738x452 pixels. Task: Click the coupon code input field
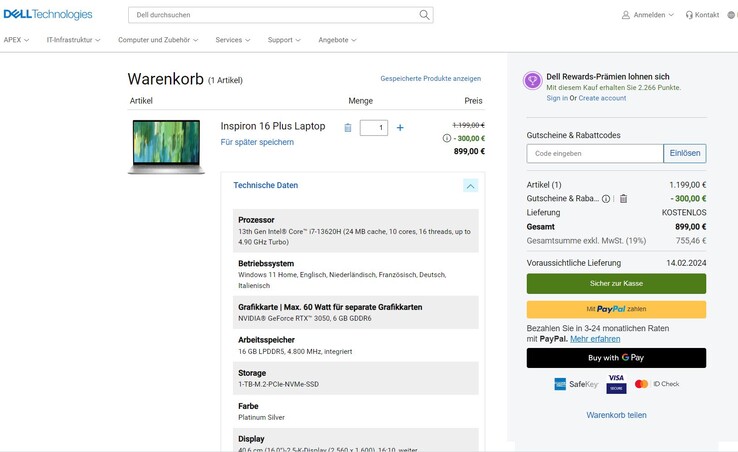(595, 153)
